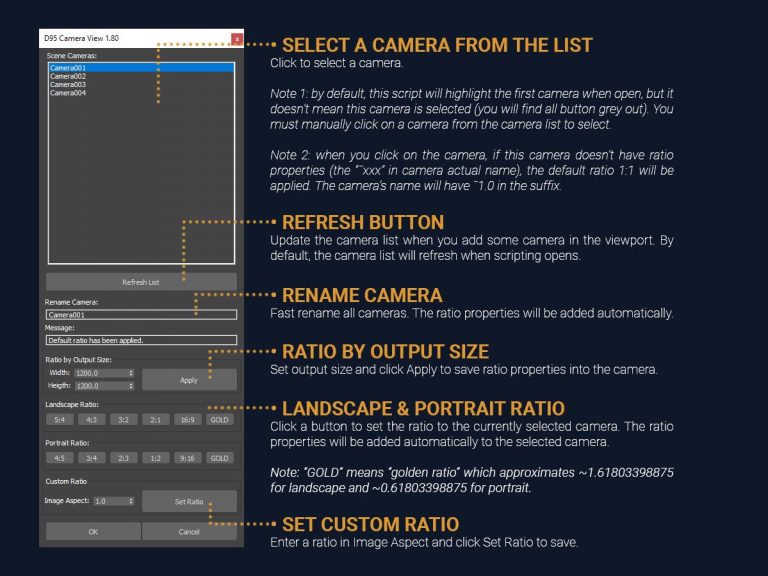768x576 pixels.
Task: Pick Camera004 from the list
Action: coord(68,92)
